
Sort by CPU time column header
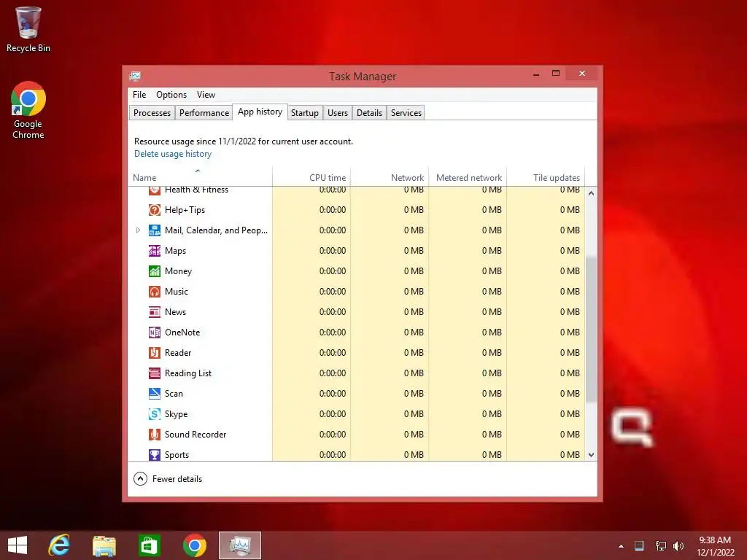click(x=311, y=176)
